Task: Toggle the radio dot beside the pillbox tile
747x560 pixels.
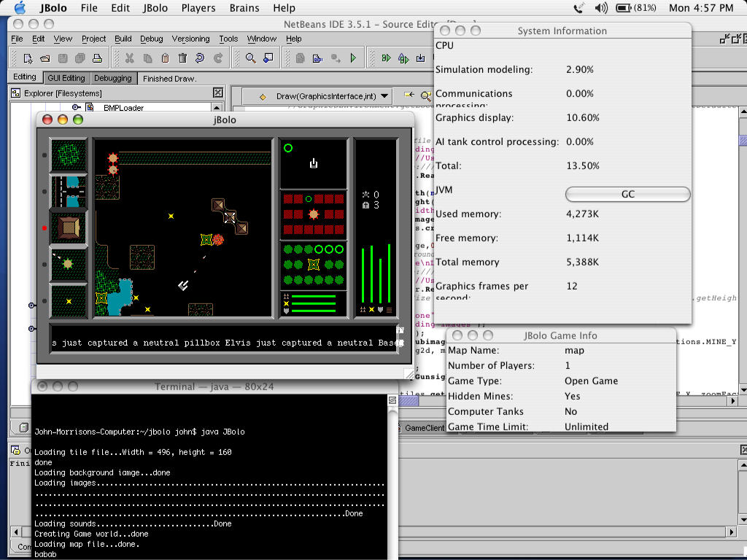Action: point(44,264)
